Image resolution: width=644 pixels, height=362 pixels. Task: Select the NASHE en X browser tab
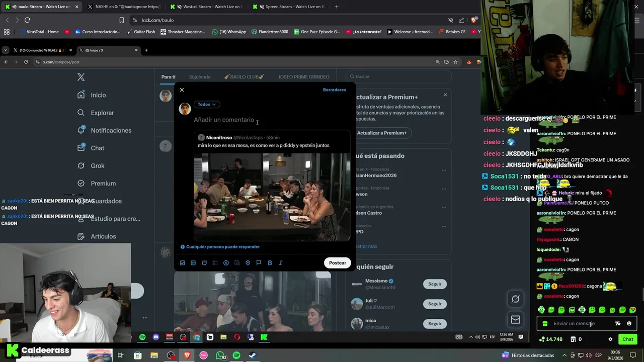click(123, 7)
